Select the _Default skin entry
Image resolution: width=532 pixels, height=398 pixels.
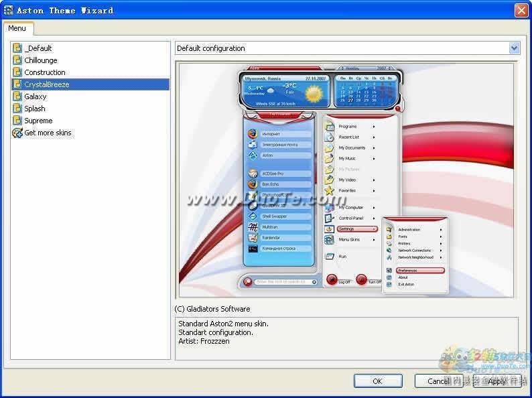click(38, 48)
